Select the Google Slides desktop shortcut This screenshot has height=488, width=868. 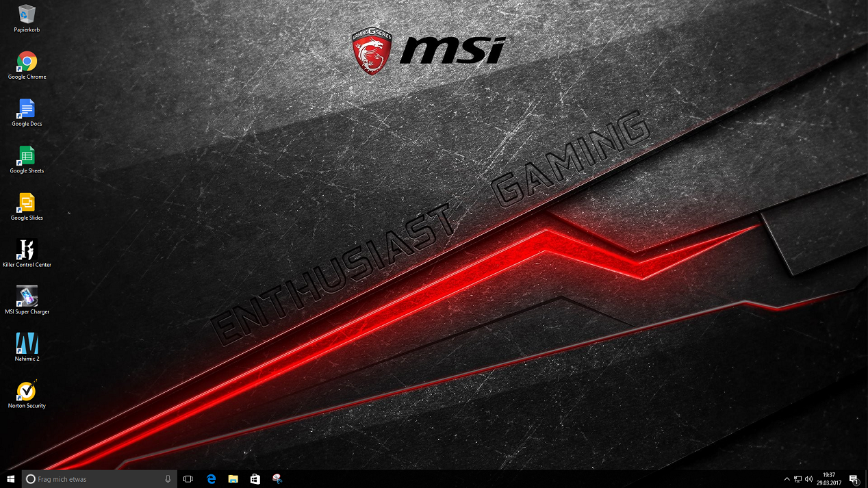(27, 207)
